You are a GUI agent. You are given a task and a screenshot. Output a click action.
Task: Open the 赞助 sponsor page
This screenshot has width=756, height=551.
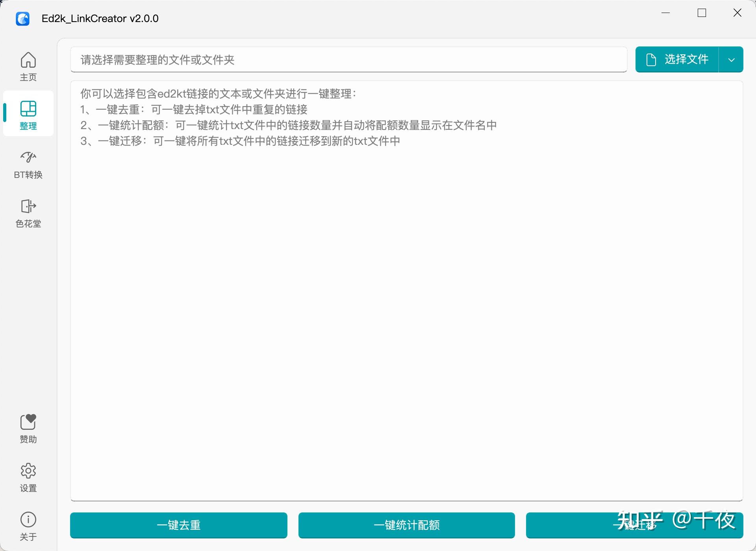[x=28, y=428]
